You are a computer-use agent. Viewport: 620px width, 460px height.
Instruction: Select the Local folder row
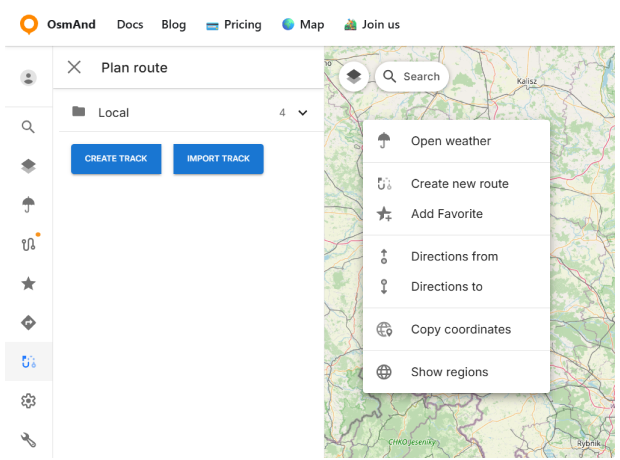click(180, 113)
